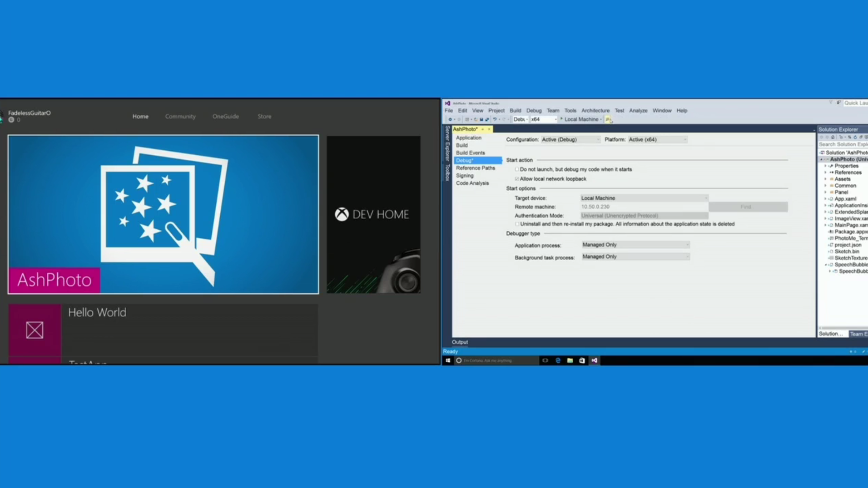Select the Application properties page
This screenshot has width=868, height=488.
click(468, 138)
